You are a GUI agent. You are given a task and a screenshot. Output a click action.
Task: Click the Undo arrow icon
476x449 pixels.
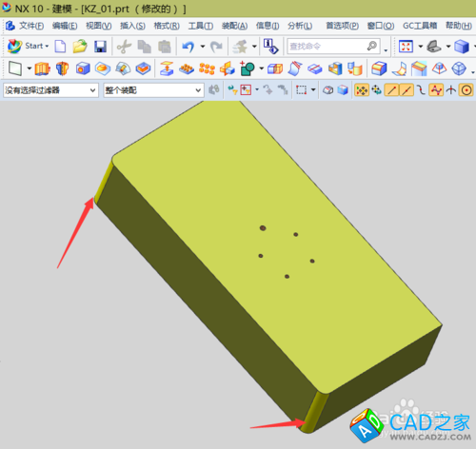coord(188,47)
